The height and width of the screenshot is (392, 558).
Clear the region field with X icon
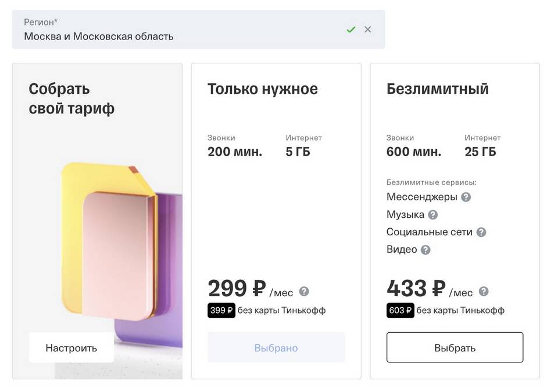[367, 30]
